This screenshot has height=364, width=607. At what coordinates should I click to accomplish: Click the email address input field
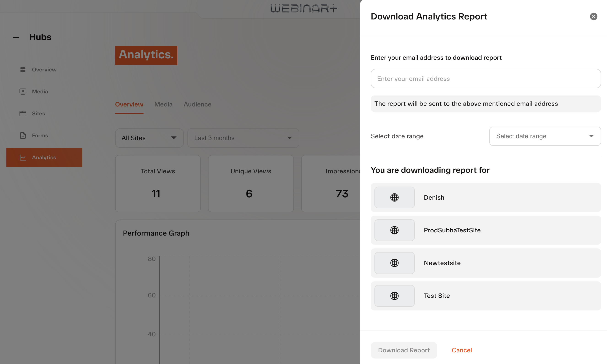point(486,79)
